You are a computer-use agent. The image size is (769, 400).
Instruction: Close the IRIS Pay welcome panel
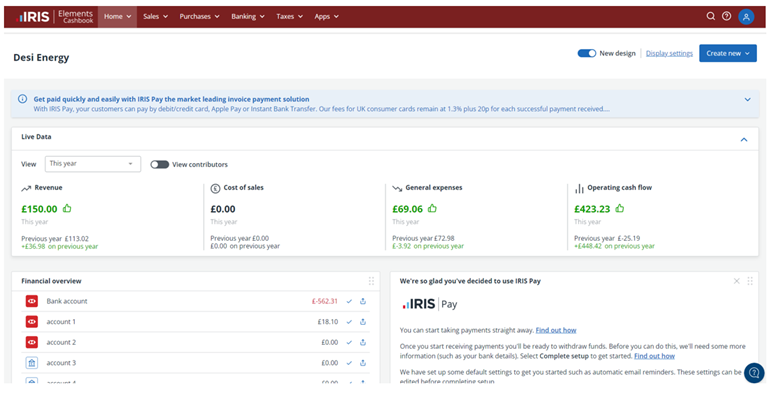pyautogui.click(x=737, y=281)
